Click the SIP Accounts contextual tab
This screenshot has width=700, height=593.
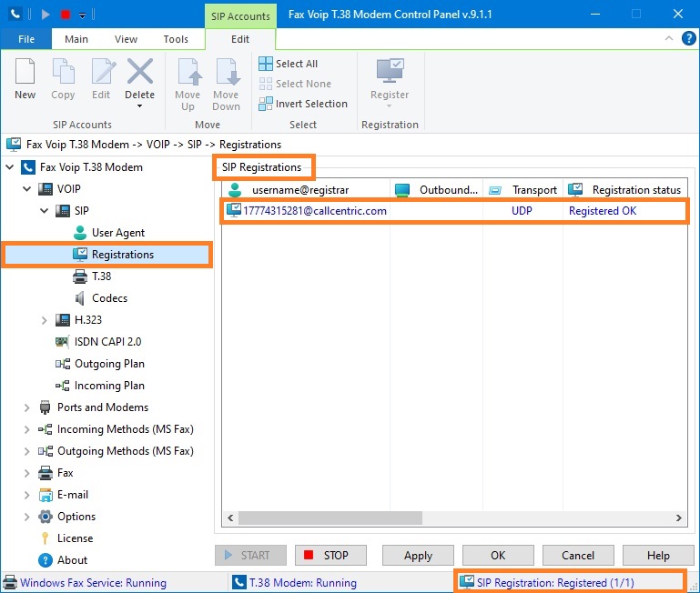pos(240,16)
